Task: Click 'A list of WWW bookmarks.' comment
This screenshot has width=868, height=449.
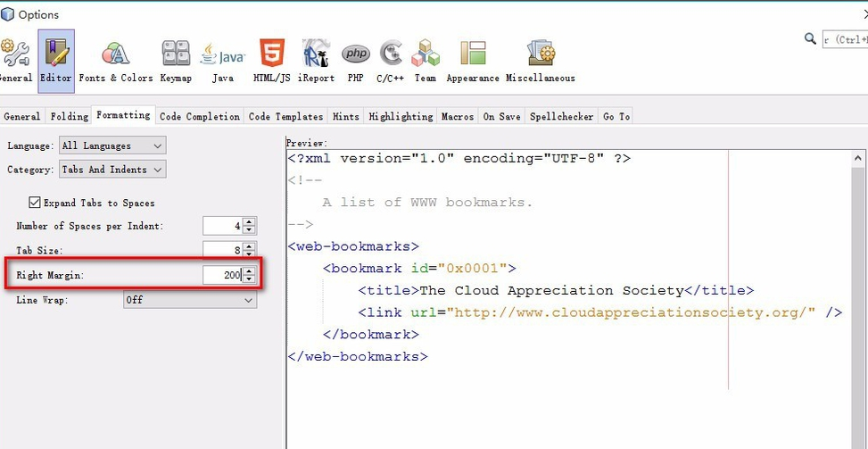Action: point(427,202)
